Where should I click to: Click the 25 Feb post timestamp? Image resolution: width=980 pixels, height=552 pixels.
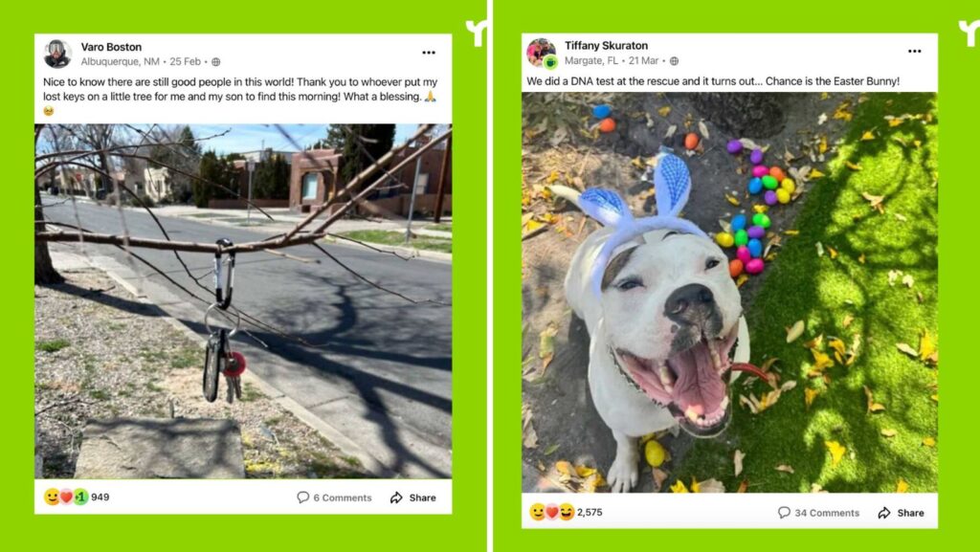point(185,62)
